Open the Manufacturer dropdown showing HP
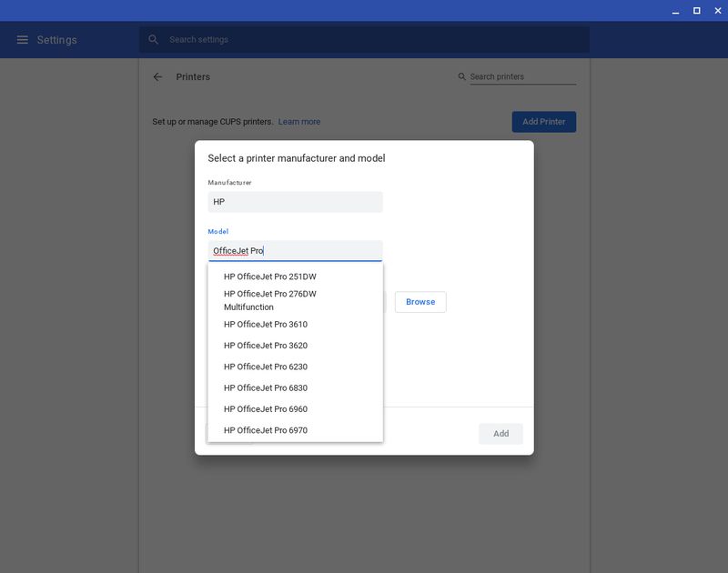This screenshot has width=728, height=573. tap(295, 202)
